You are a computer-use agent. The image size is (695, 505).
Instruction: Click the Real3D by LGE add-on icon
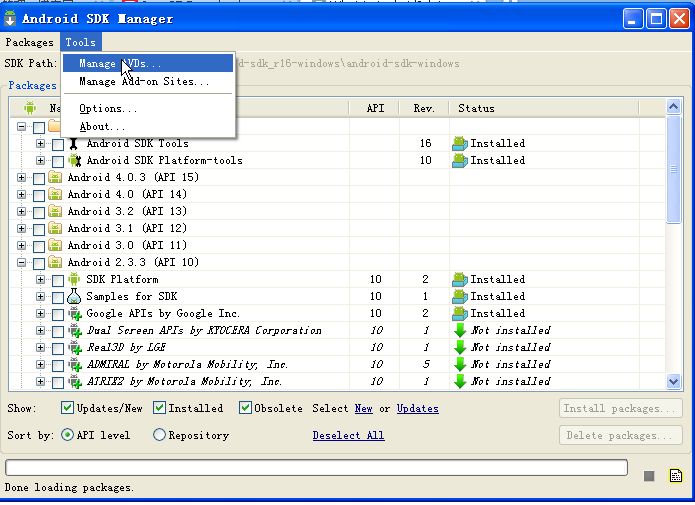click(75, 348)
